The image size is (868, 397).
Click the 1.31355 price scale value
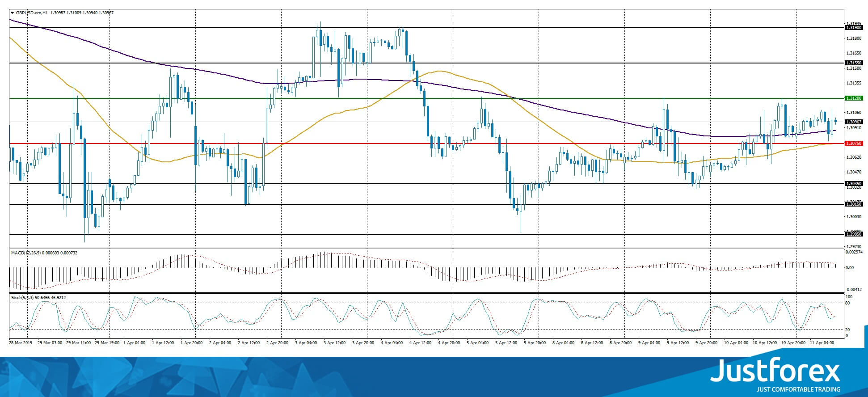[x=854, y=83]
